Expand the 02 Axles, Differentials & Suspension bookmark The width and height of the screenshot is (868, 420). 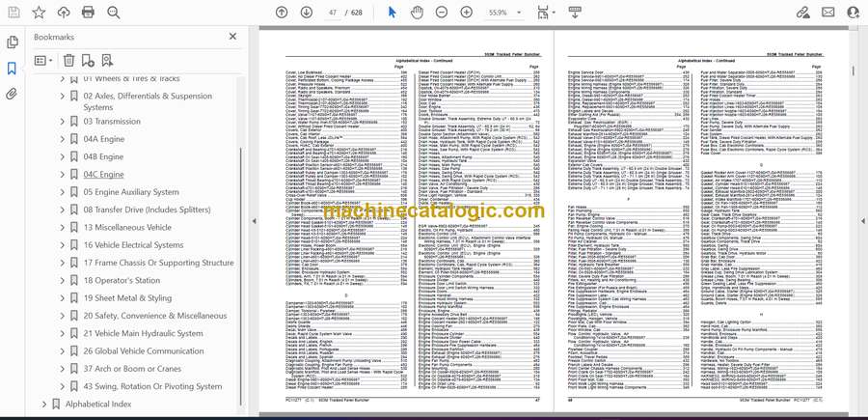coord(62,96)
